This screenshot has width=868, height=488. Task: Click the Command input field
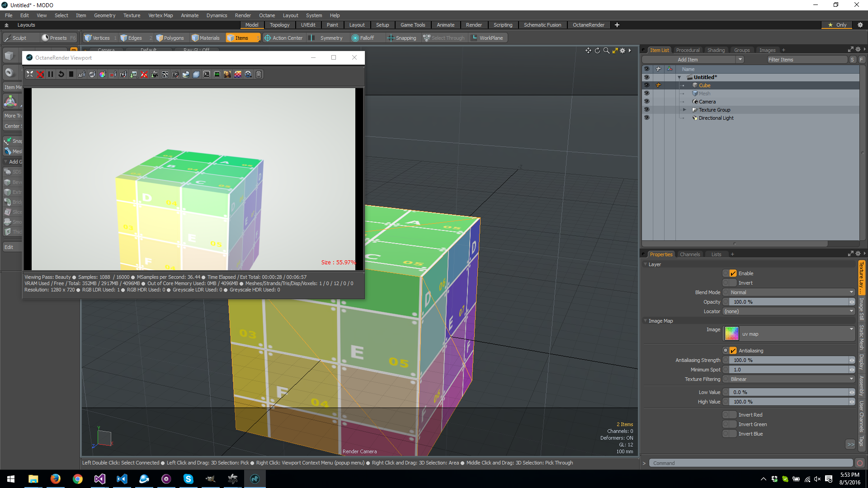(750, 463)
